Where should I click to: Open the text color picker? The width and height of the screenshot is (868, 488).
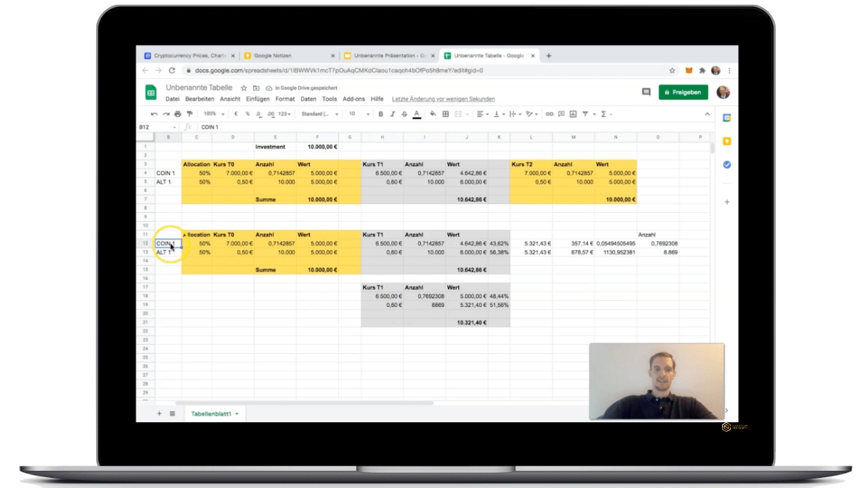(417, 114)
